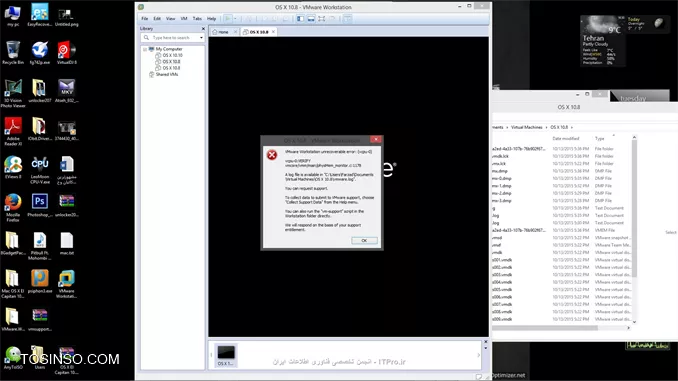Click the console view toolbar icon
Viewport: 678px width, 381px height.
tap(347, 19)
